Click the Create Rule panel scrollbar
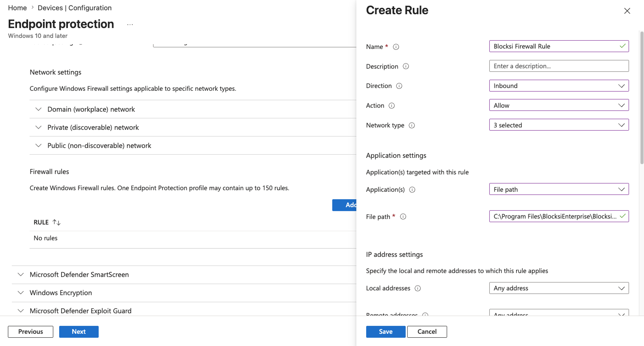Viewport: 644px width, 346px height. (642, 98)
